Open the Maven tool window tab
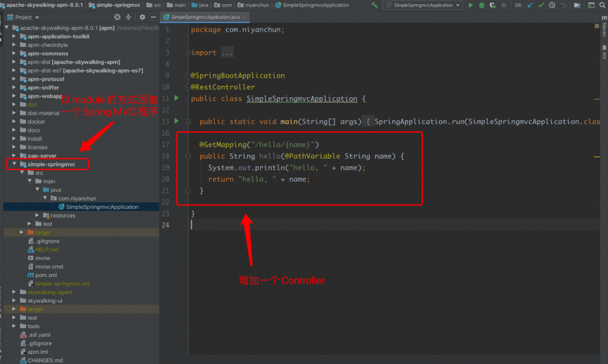This screenshot has width=608, height=364. pos(604,29)
